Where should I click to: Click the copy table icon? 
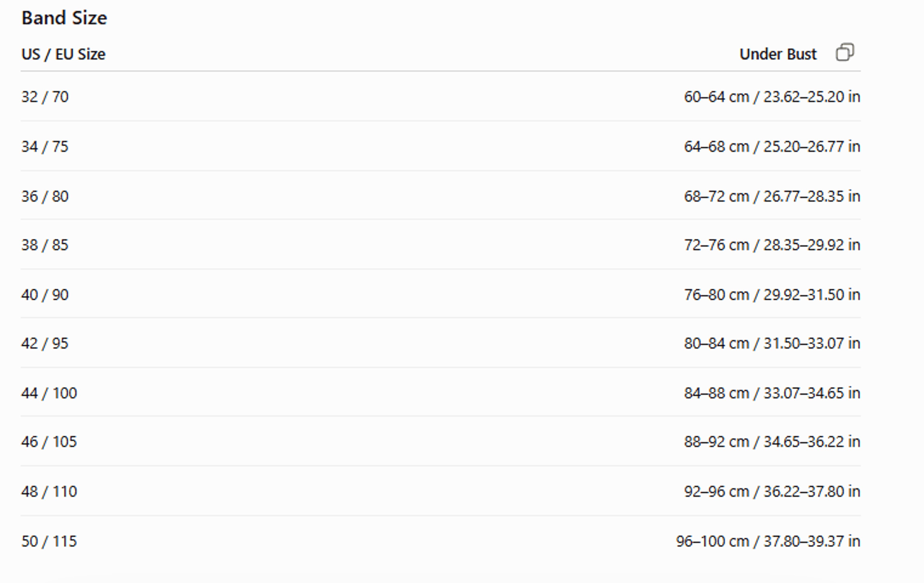click(x=845, y=52)
